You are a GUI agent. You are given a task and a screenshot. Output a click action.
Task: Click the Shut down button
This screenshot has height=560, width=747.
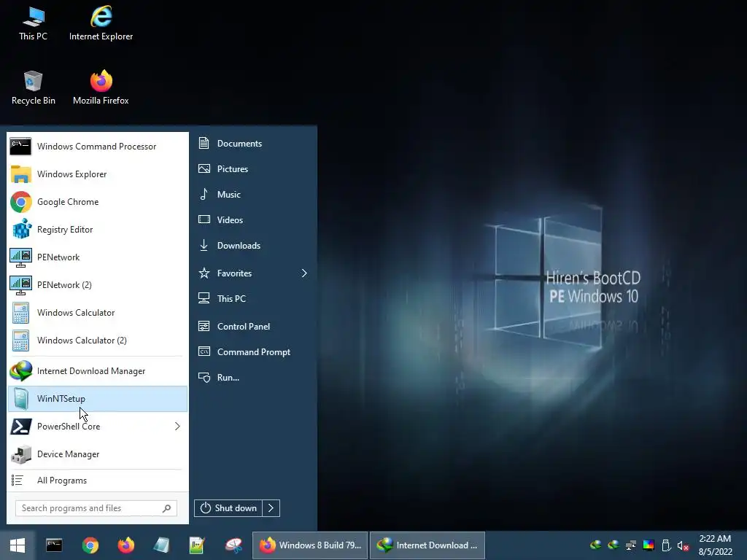[228, 508]
